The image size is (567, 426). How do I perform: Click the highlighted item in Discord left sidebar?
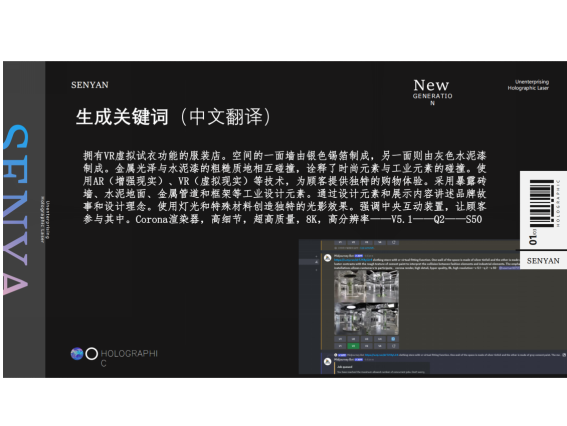tap(309, 262)
